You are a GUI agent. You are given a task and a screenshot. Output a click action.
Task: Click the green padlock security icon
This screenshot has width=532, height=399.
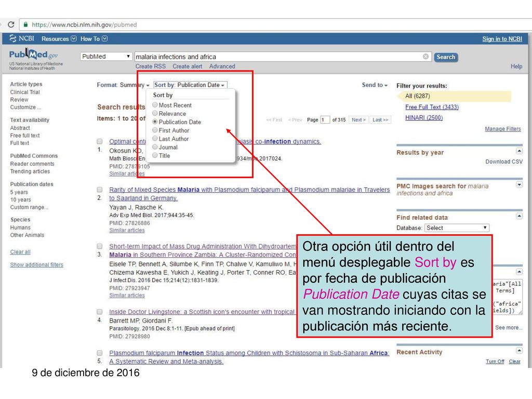[25, 24]
